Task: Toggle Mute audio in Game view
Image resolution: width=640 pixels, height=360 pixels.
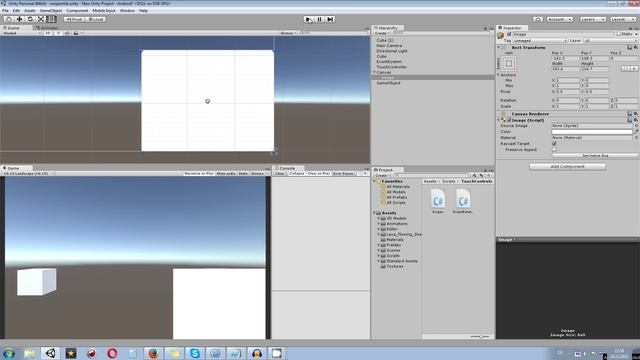Action: tap(226, 173)
